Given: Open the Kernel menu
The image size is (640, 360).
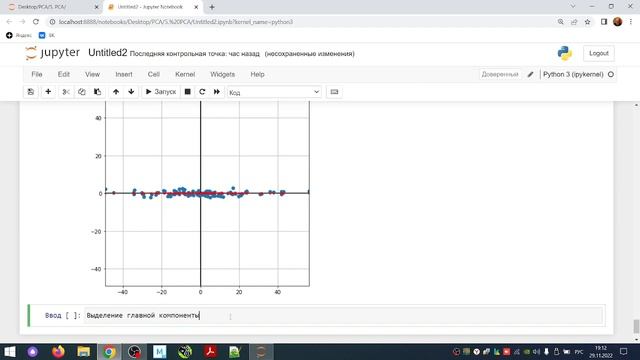Looking at the screenshot, I should (x=185, y=74).
